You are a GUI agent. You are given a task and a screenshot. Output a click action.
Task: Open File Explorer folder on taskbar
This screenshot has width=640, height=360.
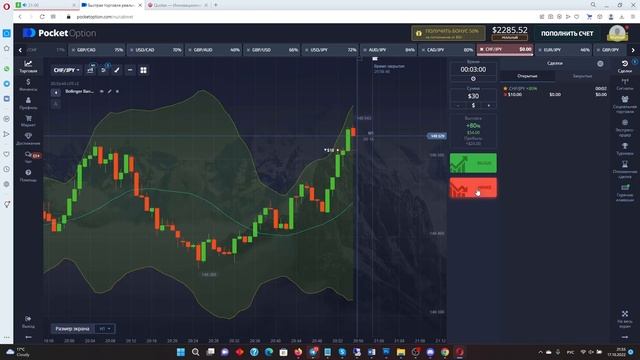(x=401, y=352)
